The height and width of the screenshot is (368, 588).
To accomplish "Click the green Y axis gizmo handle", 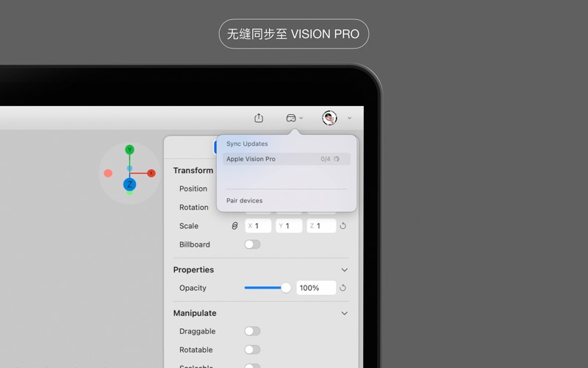I will coord(130,150).
